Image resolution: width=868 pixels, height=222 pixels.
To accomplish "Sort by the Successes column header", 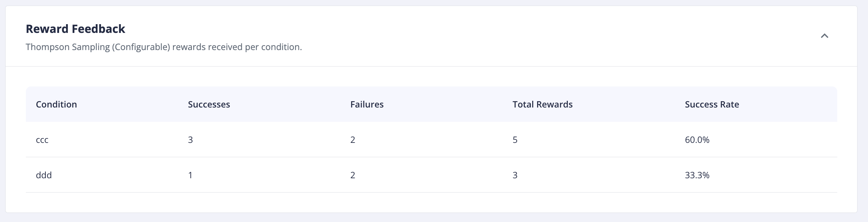I will [209, 104].
